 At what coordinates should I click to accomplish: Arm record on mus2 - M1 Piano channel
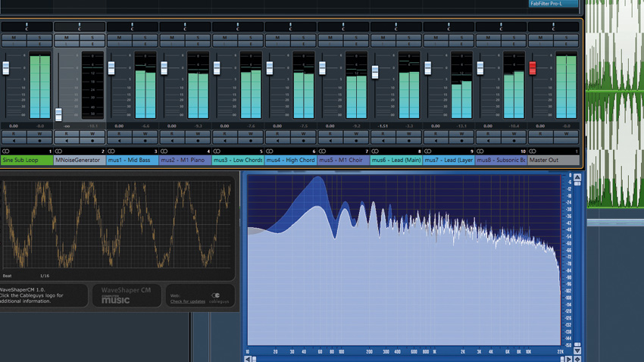pos(198,140)
